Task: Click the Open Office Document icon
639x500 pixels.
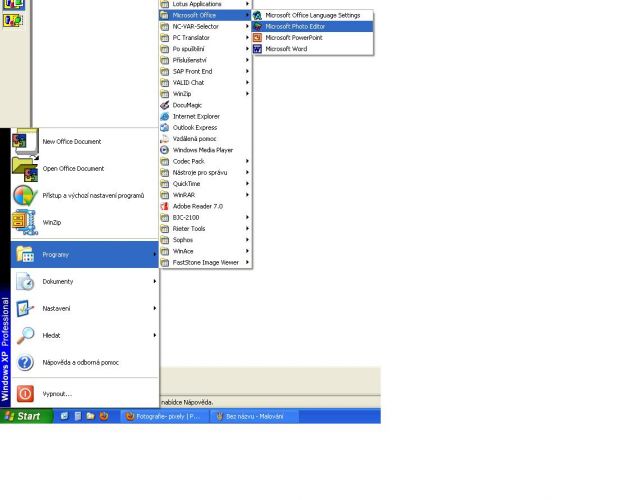Action: (x=25, y=169)
